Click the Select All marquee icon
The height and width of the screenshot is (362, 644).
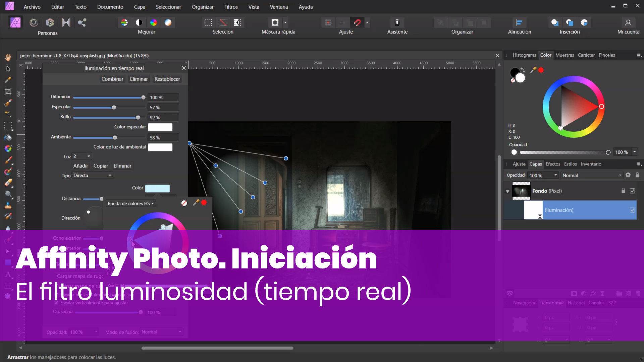tap(208, 22)
